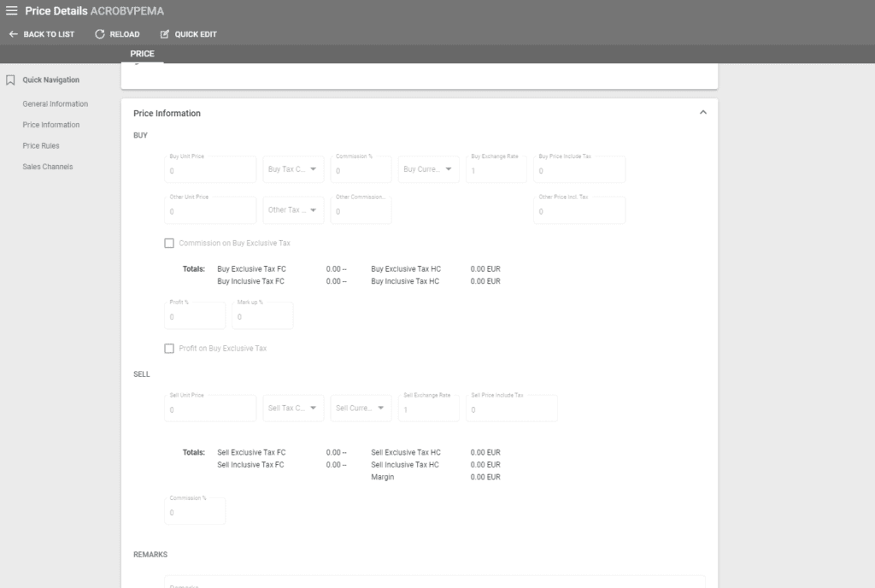Focus the Mark up % field

pyautogui.click(x=262, y=315)
